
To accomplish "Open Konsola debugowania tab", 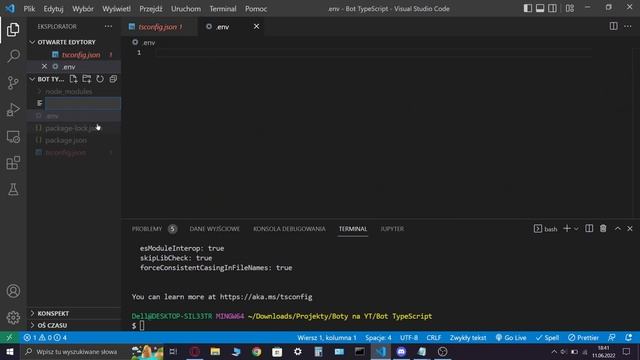I will tap(289, 229).
